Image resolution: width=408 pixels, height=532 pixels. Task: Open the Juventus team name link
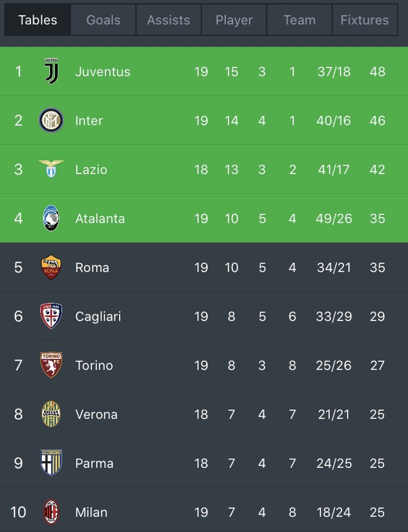(x=103, y=71)
